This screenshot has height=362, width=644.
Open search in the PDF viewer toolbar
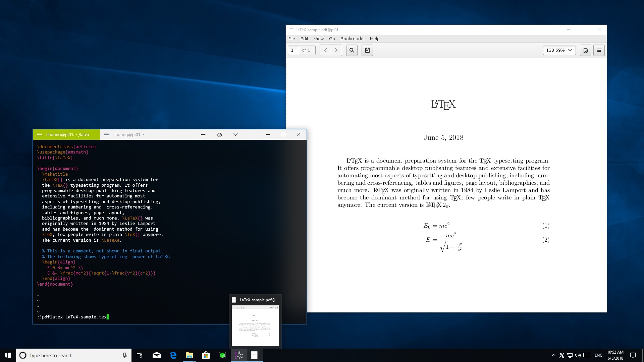(x=352, y=50)
